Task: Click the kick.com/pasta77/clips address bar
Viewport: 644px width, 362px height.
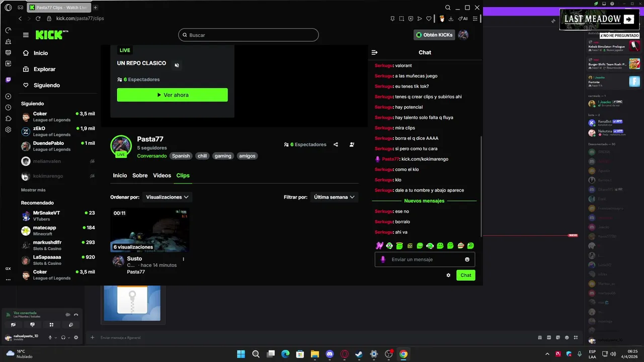Action: [80, 19]
